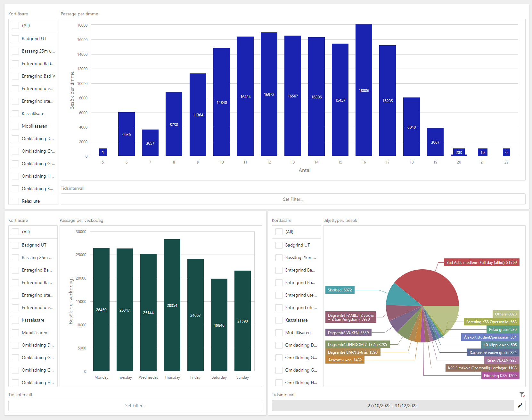Open Set Filter under the weekday passage chart
This screenshot has width=532, height=420.
135,406
